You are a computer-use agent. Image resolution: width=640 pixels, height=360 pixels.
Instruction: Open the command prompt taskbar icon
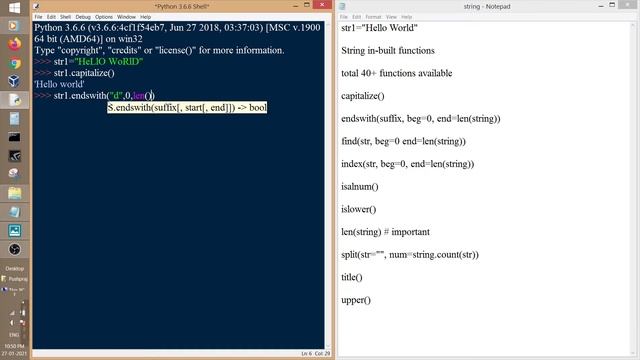[14, 137]
